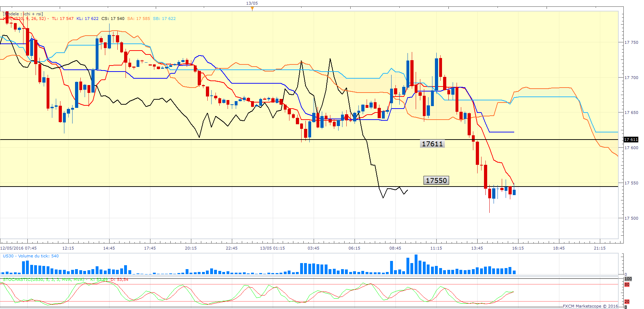The image size is (644, 309).
Task: Click the 06:15 time axis label
Action: pyautogui.click(x=355, y=248)
